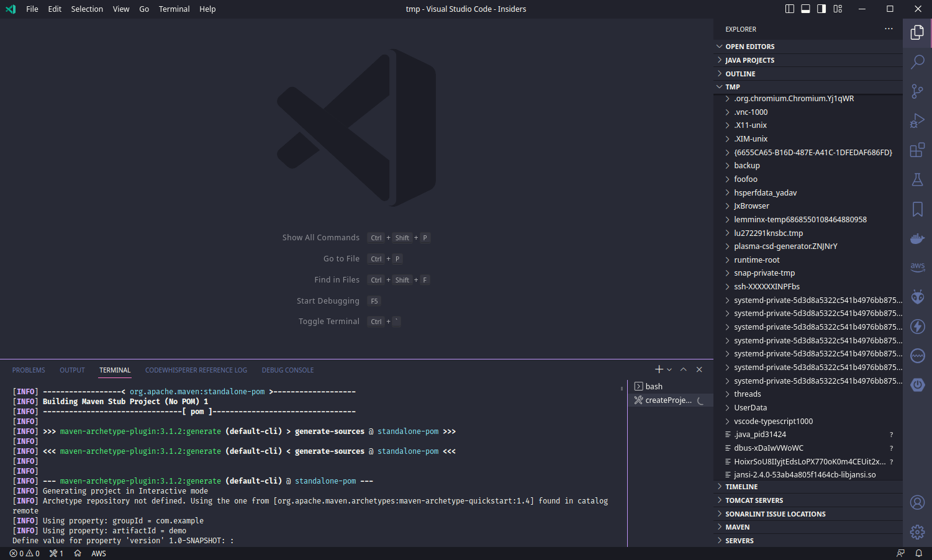Switch to the OUTPUT panel tab

point(72,370)
